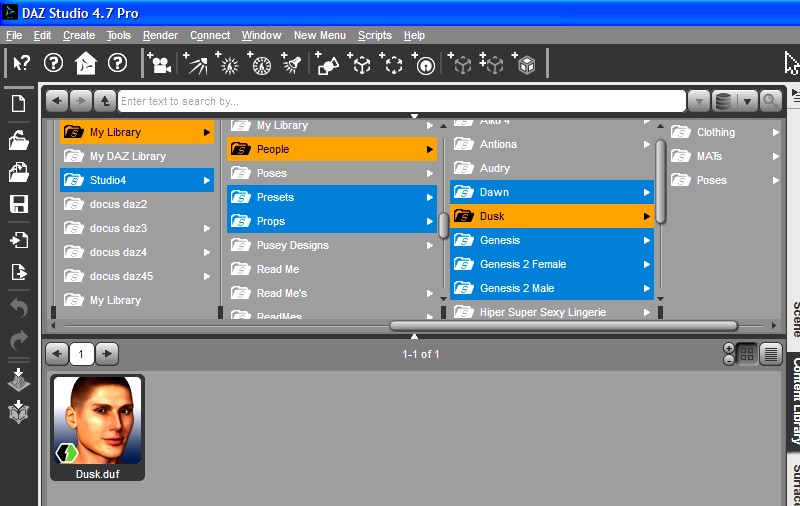Screen dimensions: 800x506
Task: Create a new spotlight
Action: (291, 63)
